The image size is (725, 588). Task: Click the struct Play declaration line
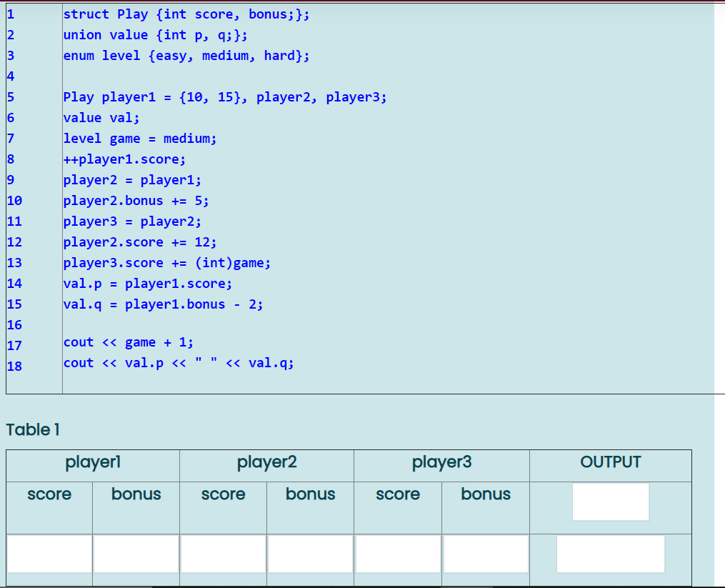click(x=186, y=14)
